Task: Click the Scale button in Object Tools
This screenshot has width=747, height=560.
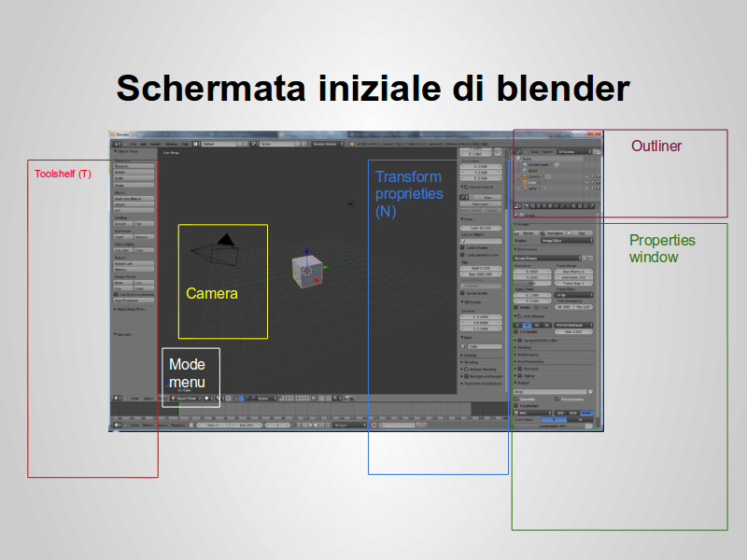Action: (134, 178)
